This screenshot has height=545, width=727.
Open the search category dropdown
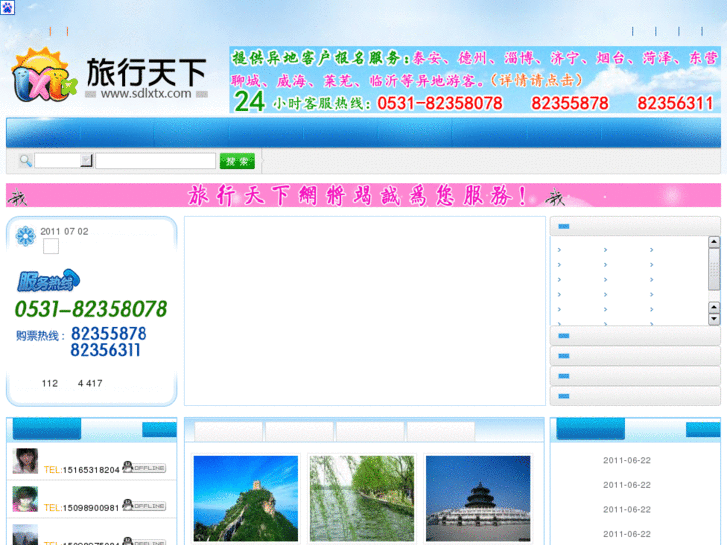tap(64, 161)
